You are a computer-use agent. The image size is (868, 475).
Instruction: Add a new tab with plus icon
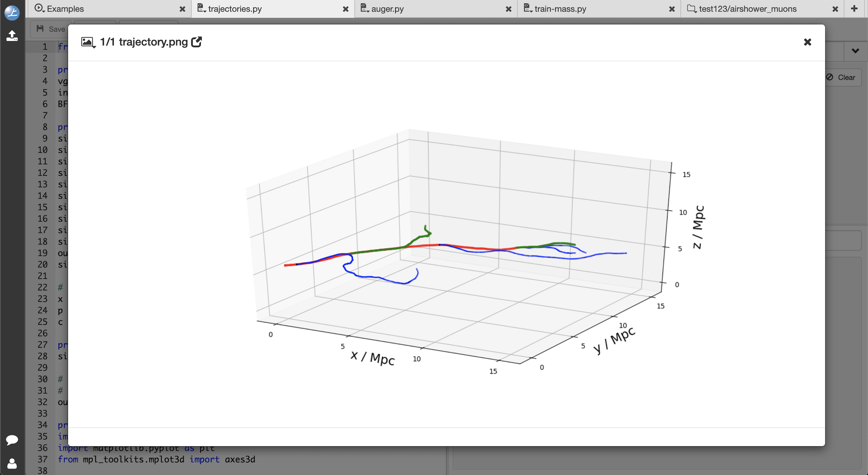[854, 9]
